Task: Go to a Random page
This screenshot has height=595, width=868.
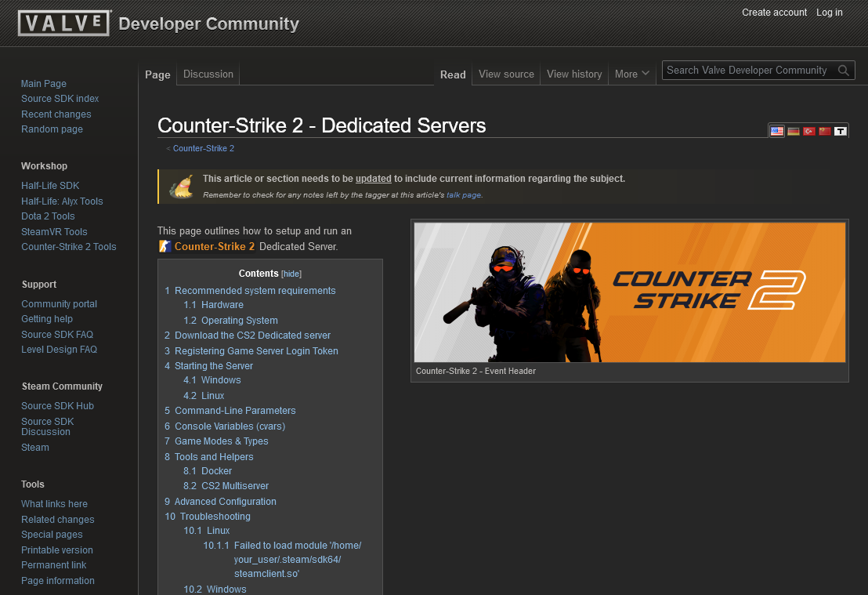Action: tap(52, 129)
